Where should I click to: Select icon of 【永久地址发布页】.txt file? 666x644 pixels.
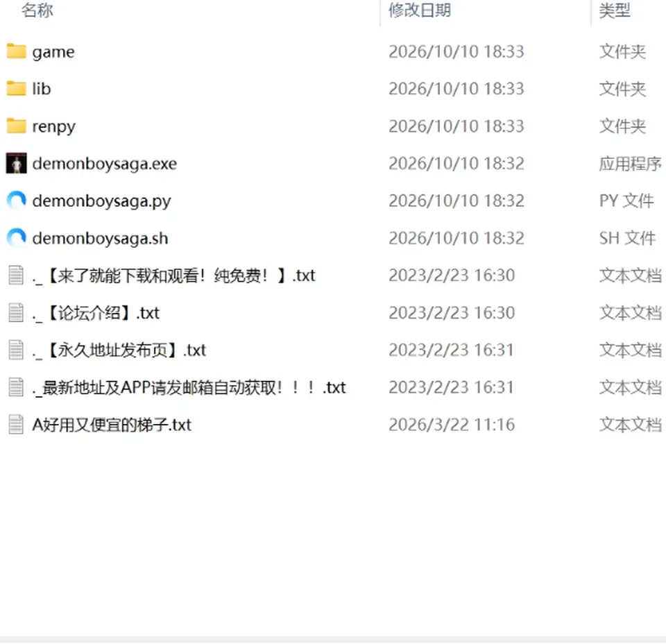point(16,350)
